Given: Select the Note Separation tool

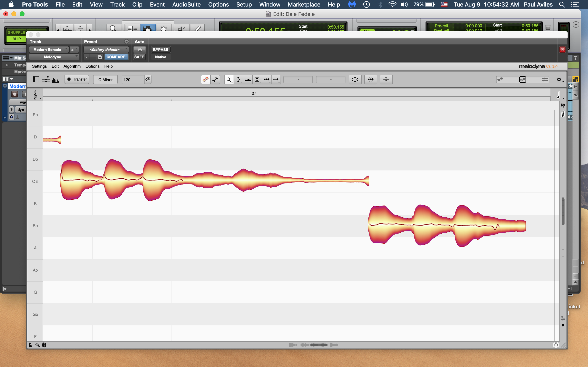Looking at the screenshot, I should click(276, 79).
